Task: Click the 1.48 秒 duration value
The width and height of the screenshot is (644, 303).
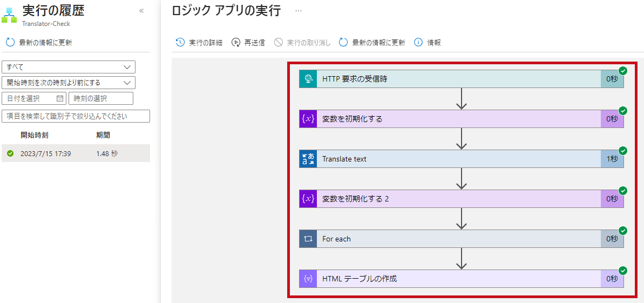Action: (x=107, y=153)
